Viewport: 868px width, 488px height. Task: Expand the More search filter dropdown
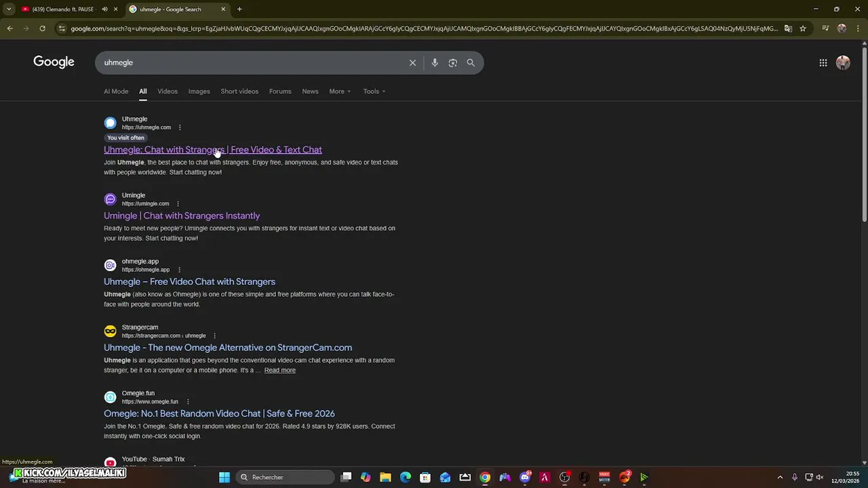click(x=340, y=91)
